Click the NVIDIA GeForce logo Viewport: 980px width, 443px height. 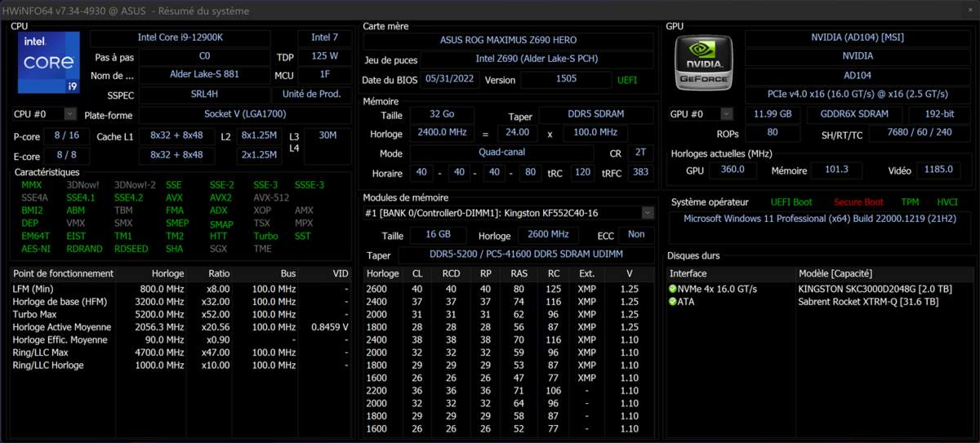702,62
